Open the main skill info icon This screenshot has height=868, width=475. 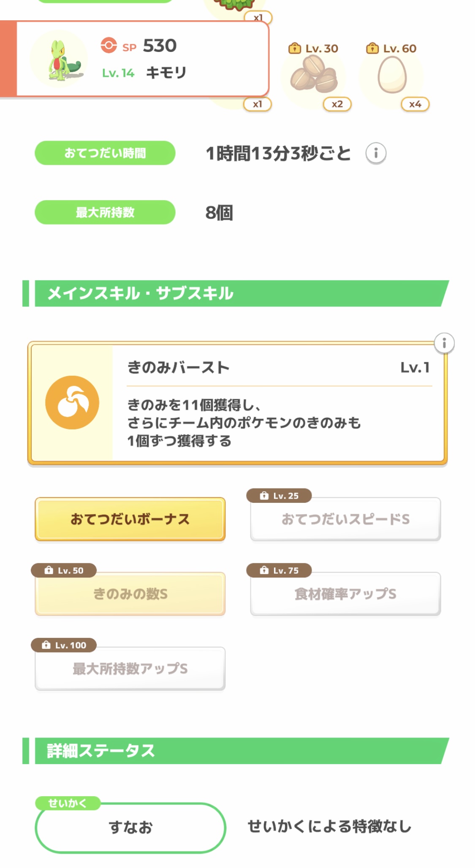[x=444, y=343]
